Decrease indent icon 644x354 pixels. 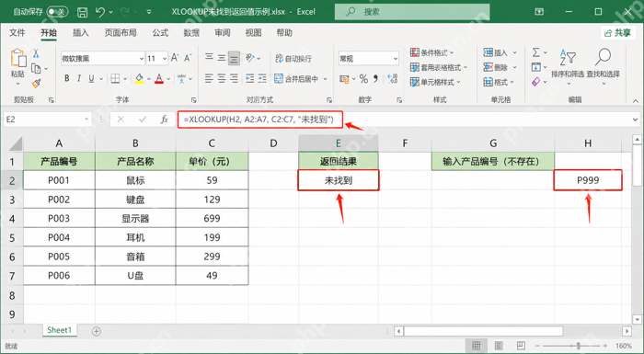pyautogui.click(x=249, y=78)
